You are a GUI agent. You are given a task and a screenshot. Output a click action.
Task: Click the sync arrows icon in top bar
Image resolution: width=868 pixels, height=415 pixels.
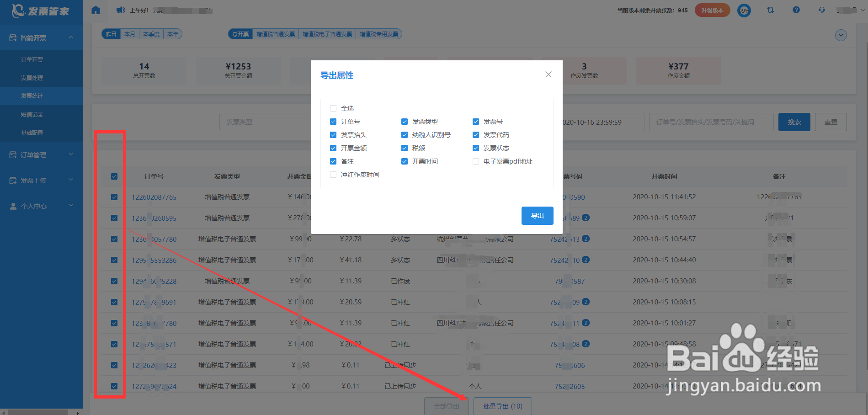coord(771,10)
